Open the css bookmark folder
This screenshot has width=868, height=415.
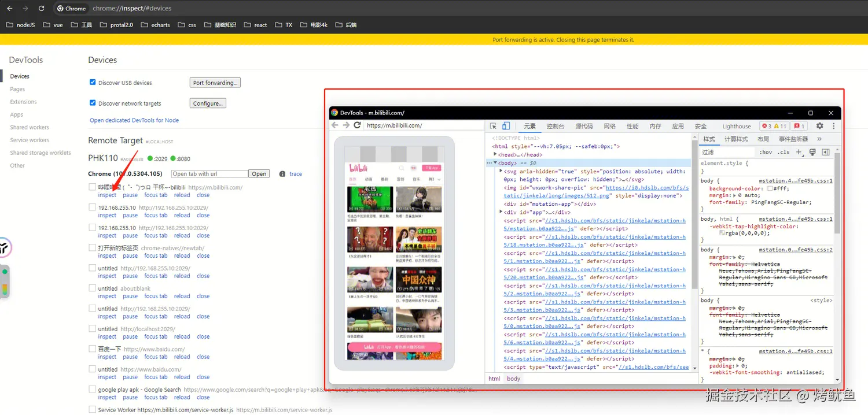coord(187,25)
